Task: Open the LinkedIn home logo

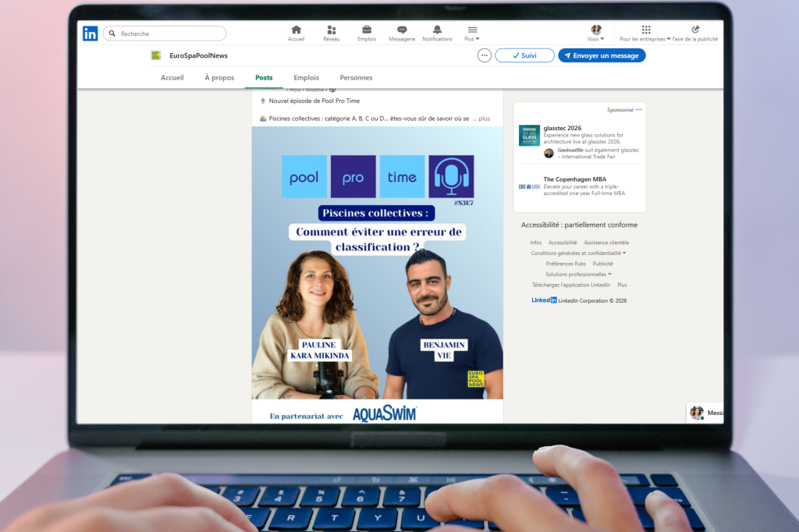Action: pos(91,34)
